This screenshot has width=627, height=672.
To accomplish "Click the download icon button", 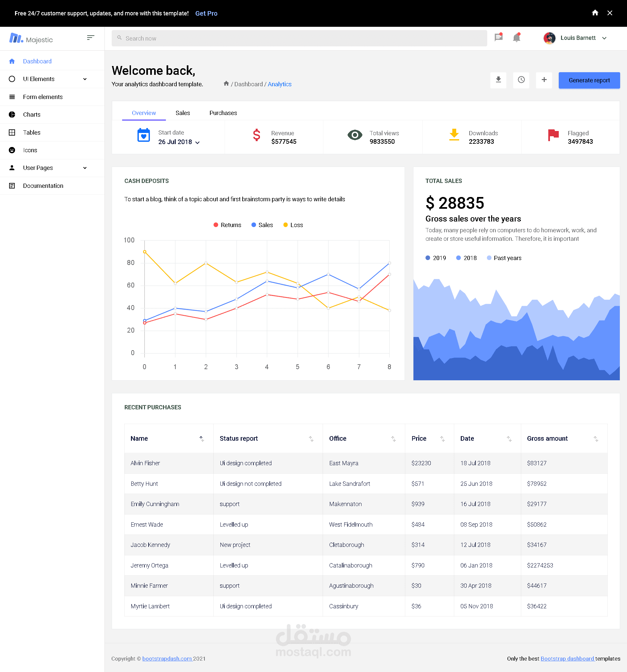I will coord(498,80).
